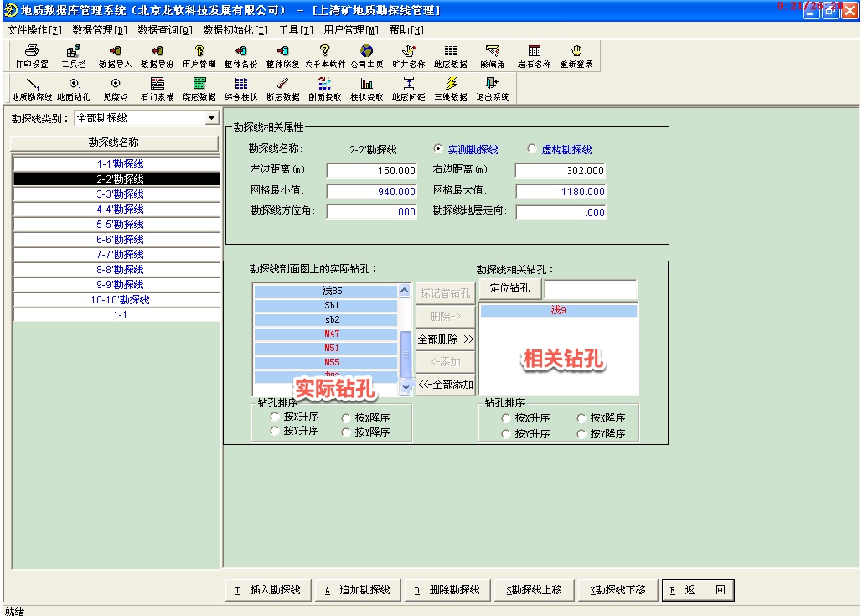863x616 pixels.
Task: Click the 追加勘探线 button
Action: click(359, 590)
